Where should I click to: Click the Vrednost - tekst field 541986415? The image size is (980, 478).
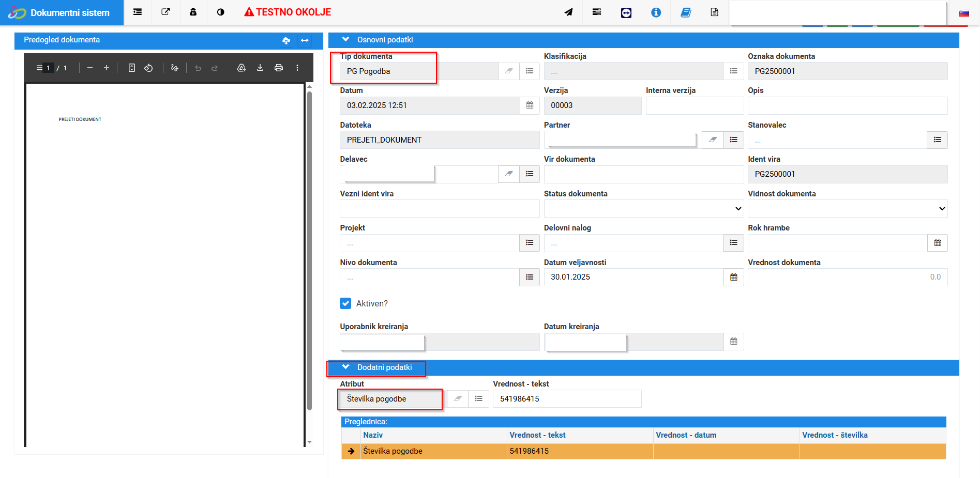(x=567, y=399)
